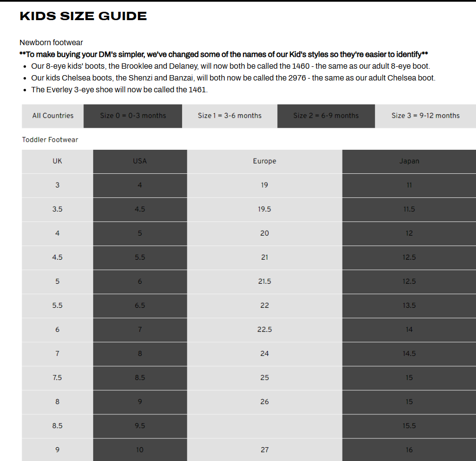Click Europe size 27 cell
This screenshot has width=476, height=461.
pos(264,450)
